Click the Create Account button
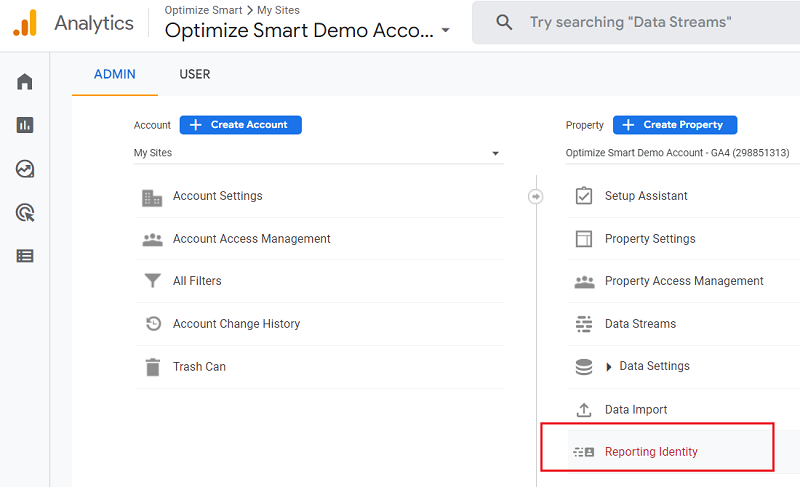Screen dimensions: 800x487 241,125
